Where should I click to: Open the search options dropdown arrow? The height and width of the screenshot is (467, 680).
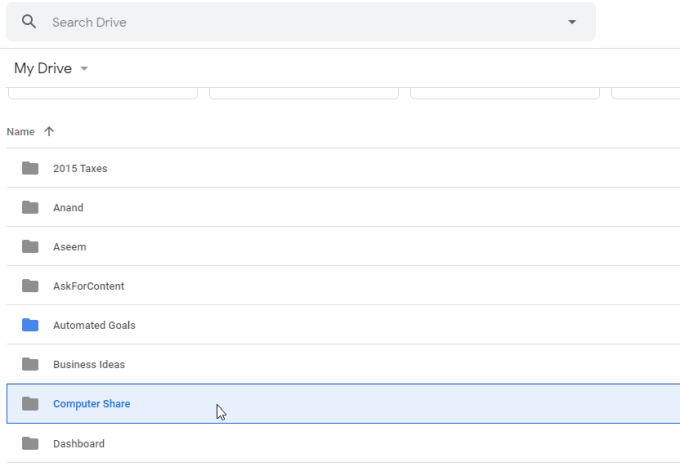tap(572, 22)
